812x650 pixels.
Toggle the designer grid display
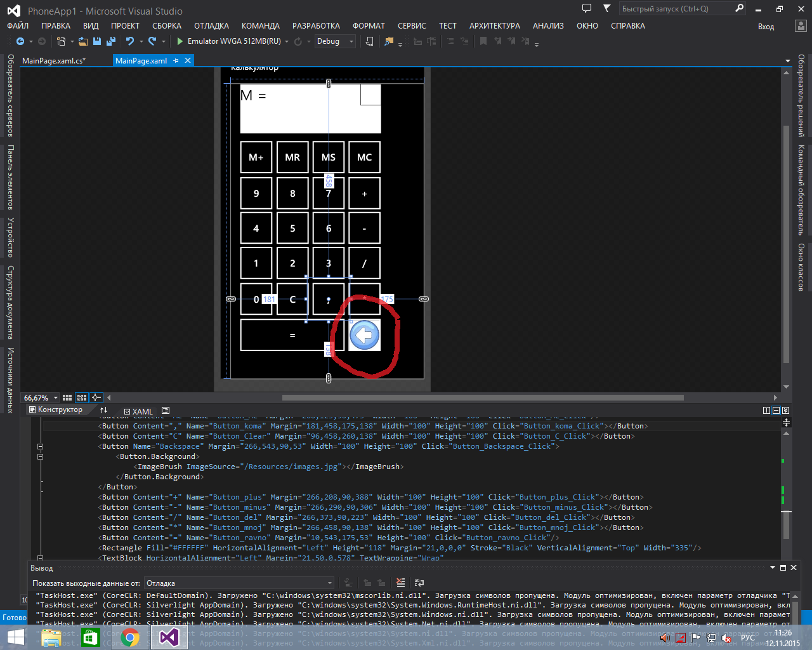[x=67, y=397]
